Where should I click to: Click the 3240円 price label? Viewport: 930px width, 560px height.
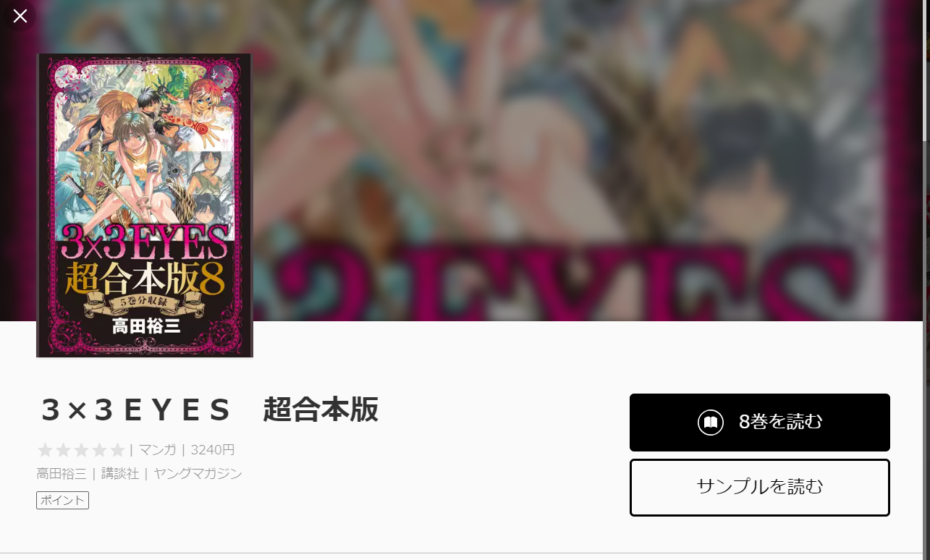213,450
